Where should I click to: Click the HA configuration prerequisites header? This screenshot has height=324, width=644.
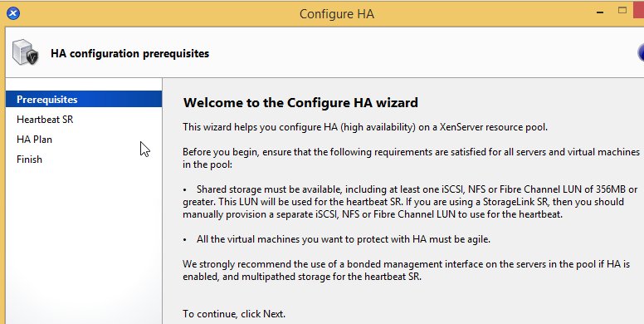click(129, 53)
